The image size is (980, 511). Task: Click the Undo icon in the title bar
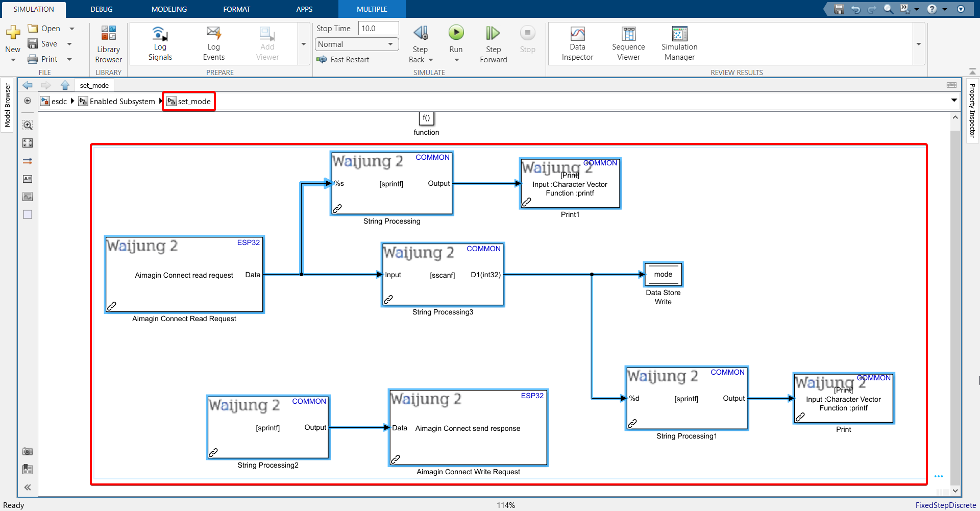click(856, 9)
